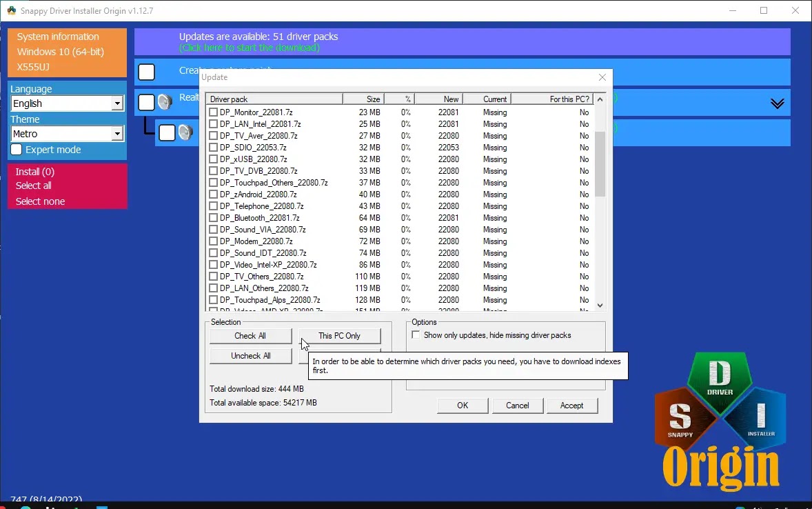Sort by New column header
This screenshot has height=509, width=812.
[x=438, y=99]
